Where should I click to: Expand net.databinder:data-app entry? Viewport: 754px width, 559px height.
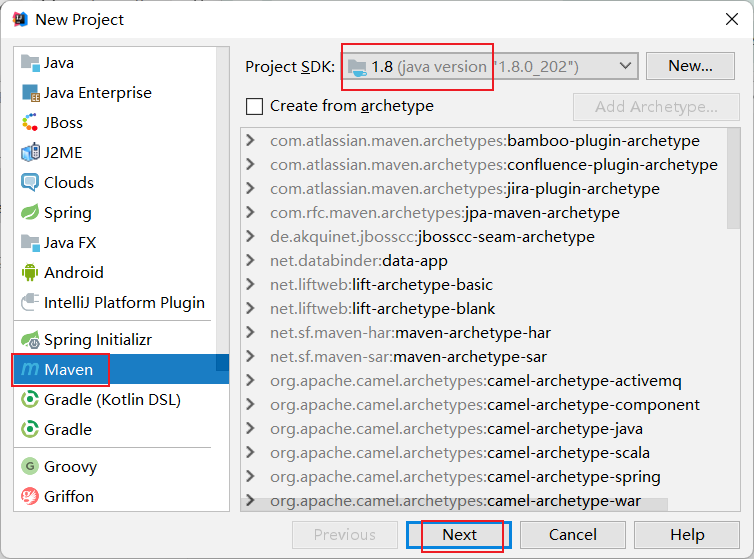(250, 260)
